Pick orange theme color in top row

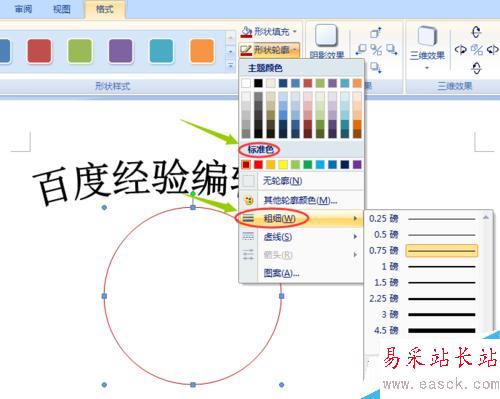point(357,83)
